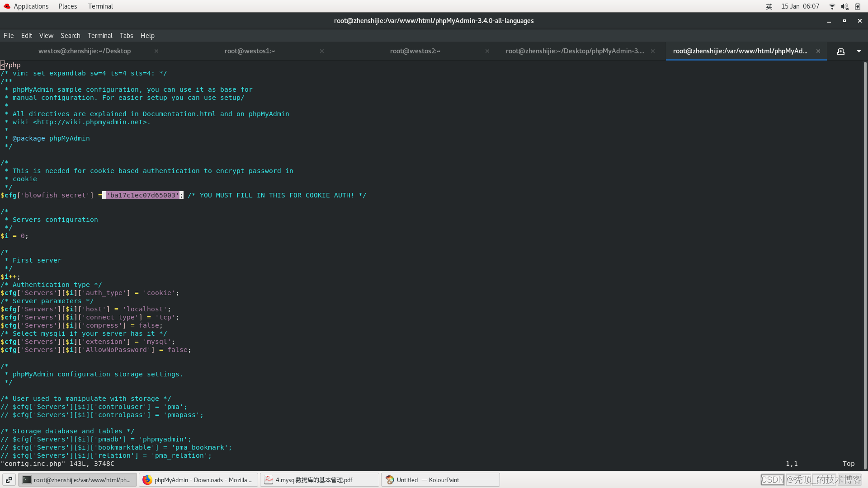Open the tab list dropdown arrow
This screenshot has width=868, height=488.
[x=859, y=52]
